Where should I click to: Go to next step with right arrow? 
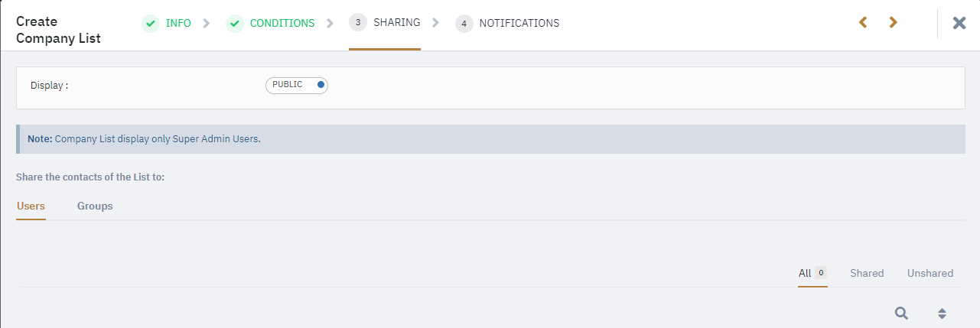pyautogui.click(x=893, y=23)
